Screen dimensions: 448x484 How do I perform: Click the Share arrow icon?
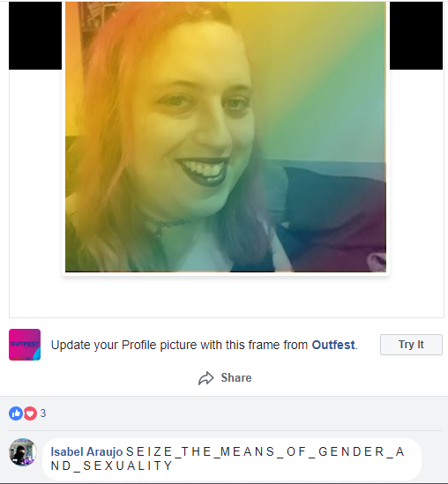point(206,378)
